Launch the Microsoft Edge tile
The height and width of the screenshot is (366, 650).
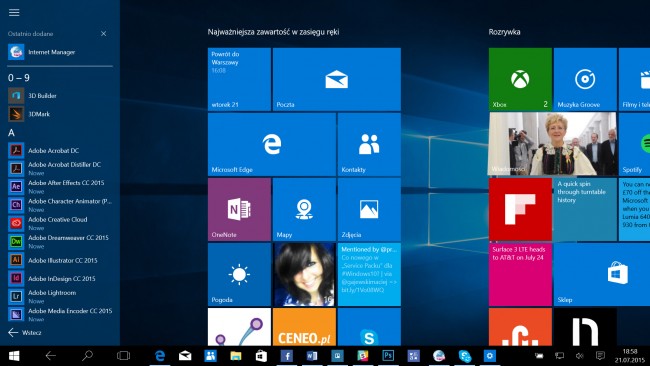pos(272,144)
